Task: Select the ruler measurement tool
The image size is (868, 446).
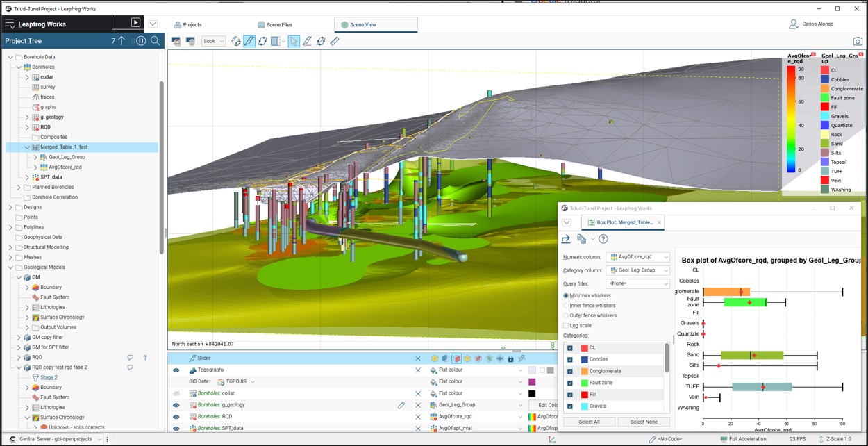Action: (x=335, y=42)
